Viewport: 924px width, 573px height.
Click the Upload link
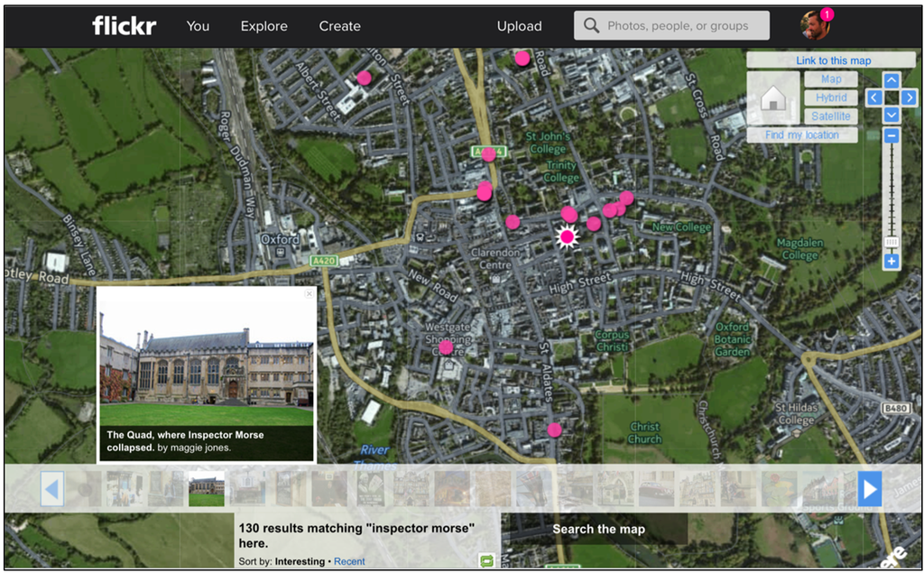coord(520,26)
